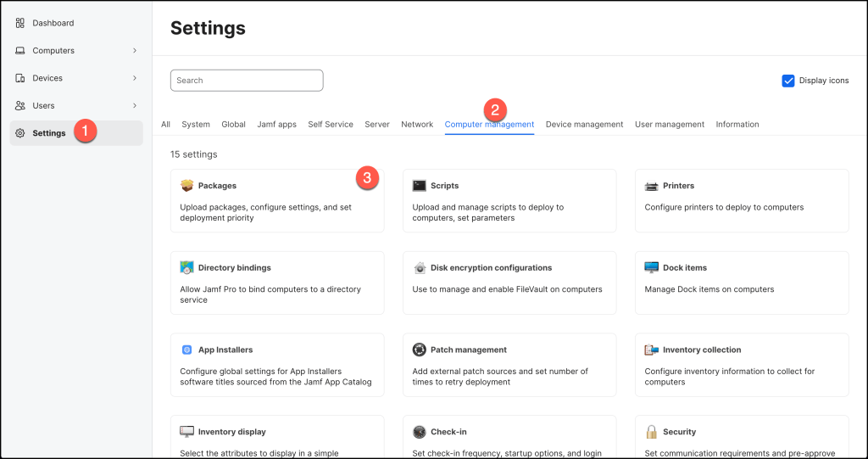Switch to the Device management tab
This screenshot has width=868, height=459.
click(584, 125)
